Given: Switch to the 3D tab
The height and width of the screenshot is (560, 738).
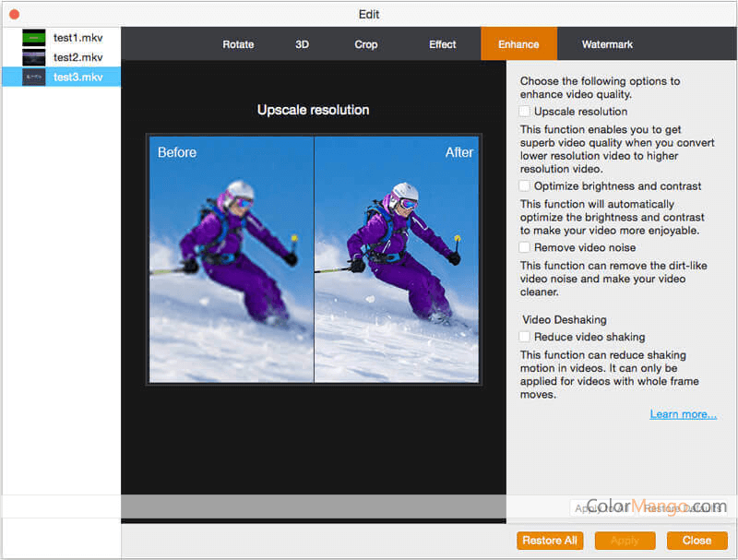Looking at the screenshot, I should pyautogui.click(x=302, y=44).
